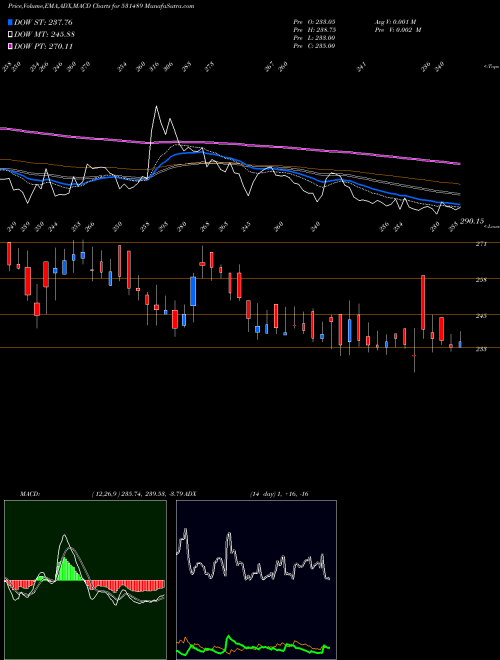500x660 pixels.
Task: Click the MACD (12,26,9) parameter values
Action: click(138, 494)
